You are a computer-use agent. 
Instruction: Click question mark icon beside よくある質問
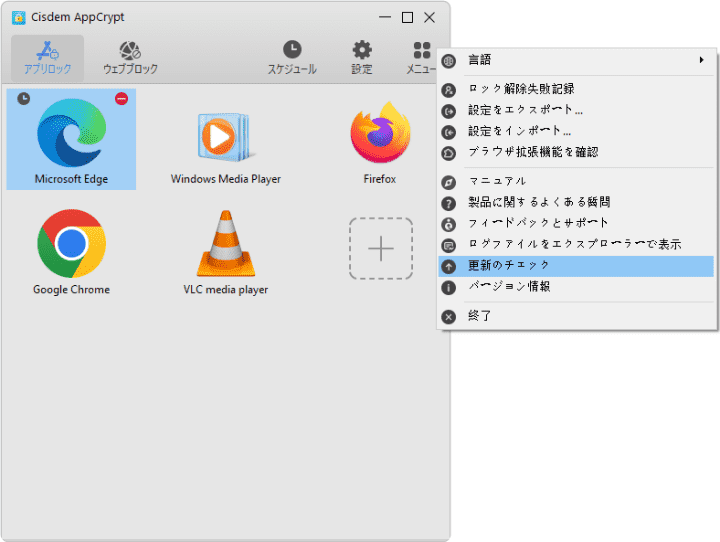click(x=449, y=203)
